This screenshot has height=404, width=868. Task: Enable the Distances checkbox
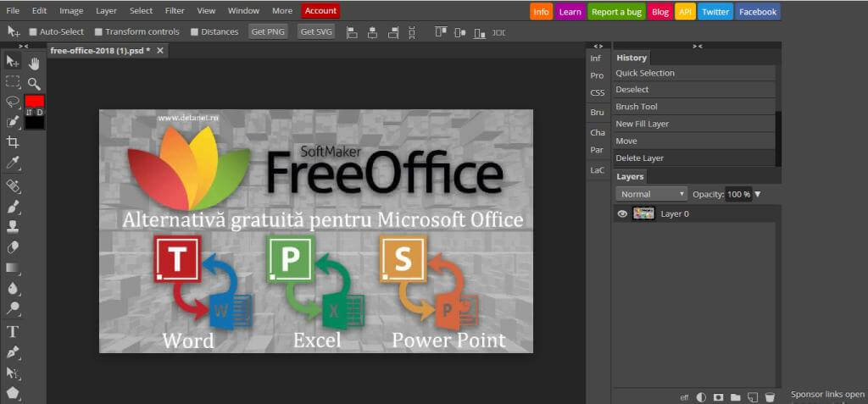click(194, 32)
